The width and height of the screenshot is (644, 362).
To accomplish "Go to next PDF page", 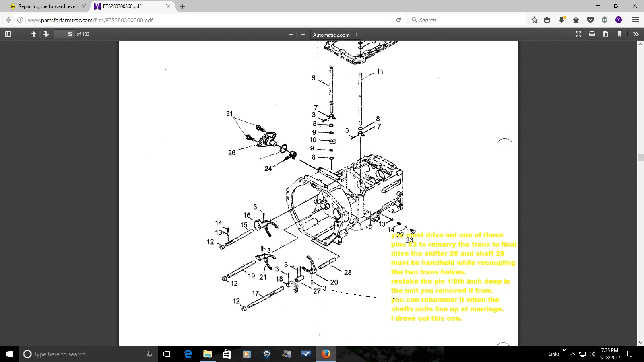I will tap(46, 34).
